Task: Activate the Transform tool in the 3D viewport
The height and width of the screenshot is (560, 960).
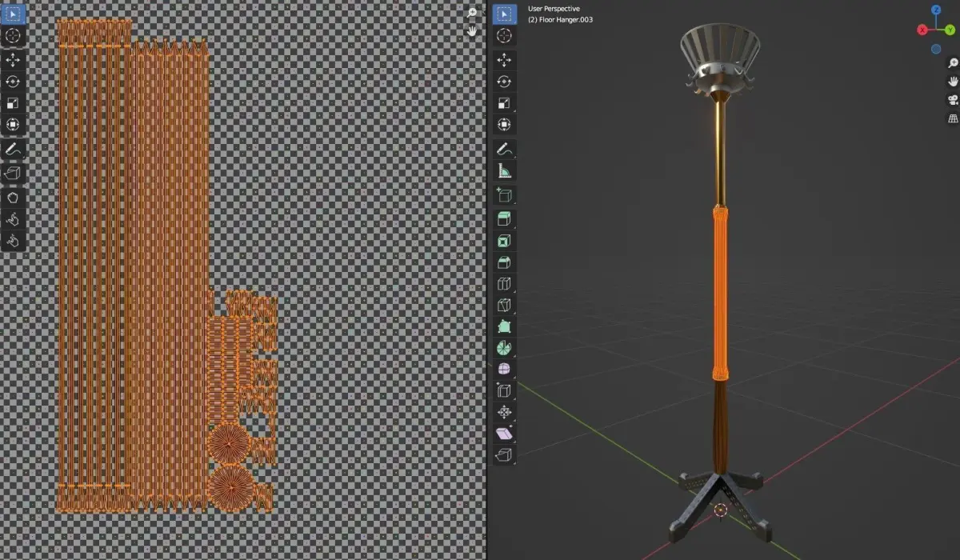Action: pos(504,125)
